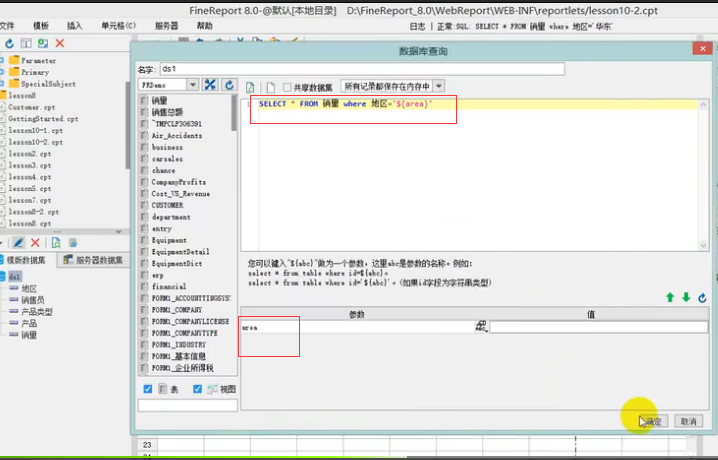This screenshot has height=460, width=718.
Task: Open the FRDemo connection dropdown
Action: (193, 85)
